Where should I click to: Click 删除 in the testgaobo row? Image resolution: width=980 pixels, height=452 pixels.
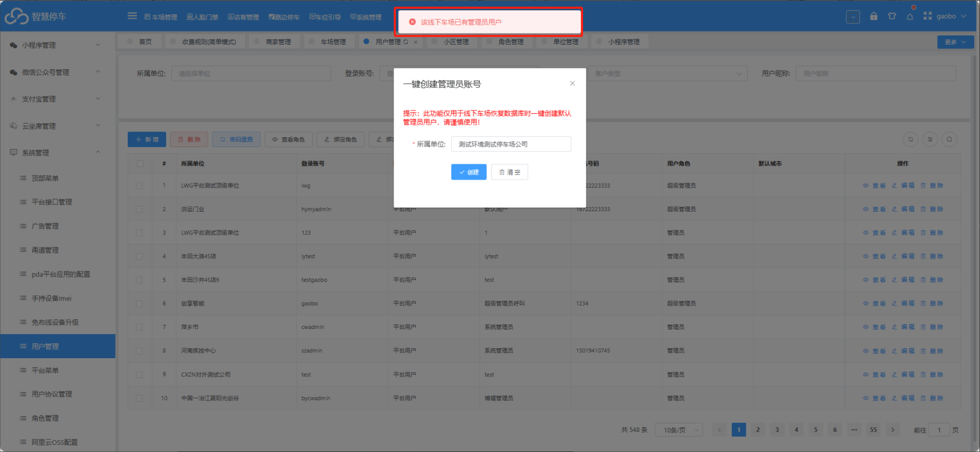click(932, 280)
